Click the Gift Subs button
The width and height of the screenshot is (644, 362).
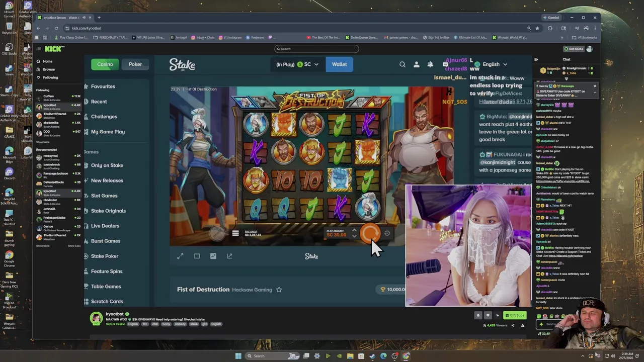(515, 315)
